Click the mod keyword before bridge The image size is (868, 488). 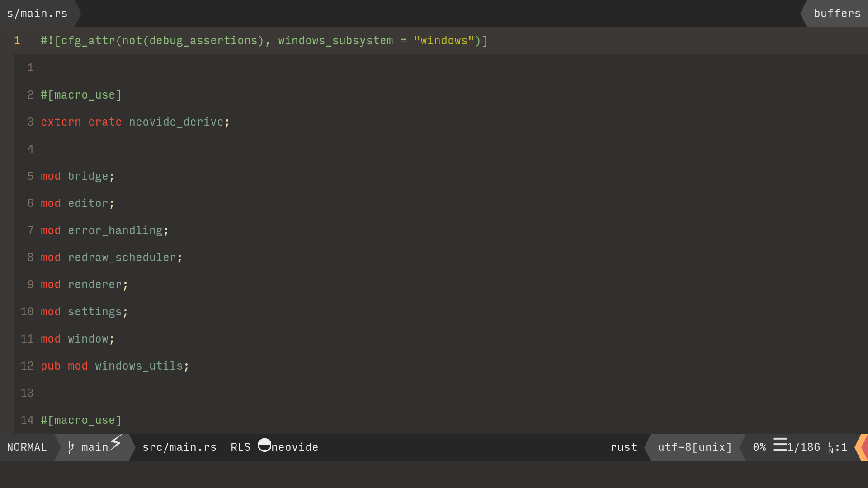click(51, 176)
